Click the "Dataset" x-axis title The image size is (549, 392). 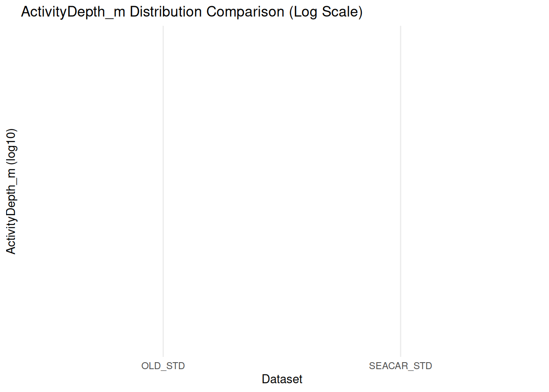(282, 379)
